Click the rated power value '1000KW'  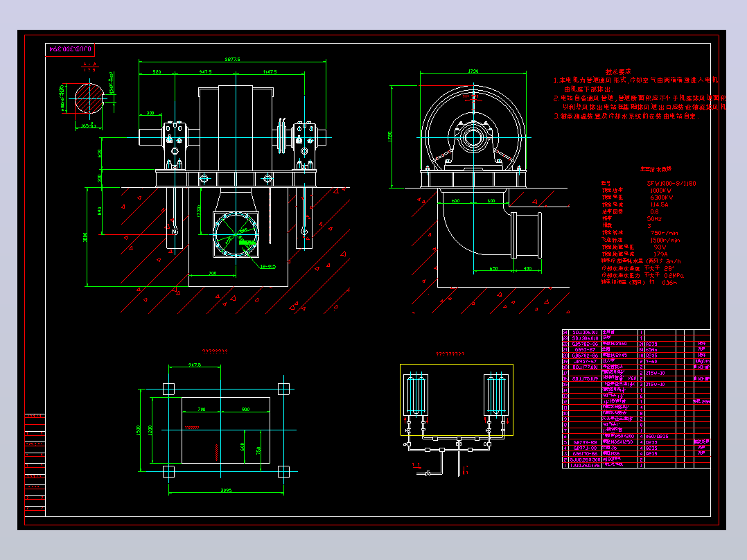point(661,191)
